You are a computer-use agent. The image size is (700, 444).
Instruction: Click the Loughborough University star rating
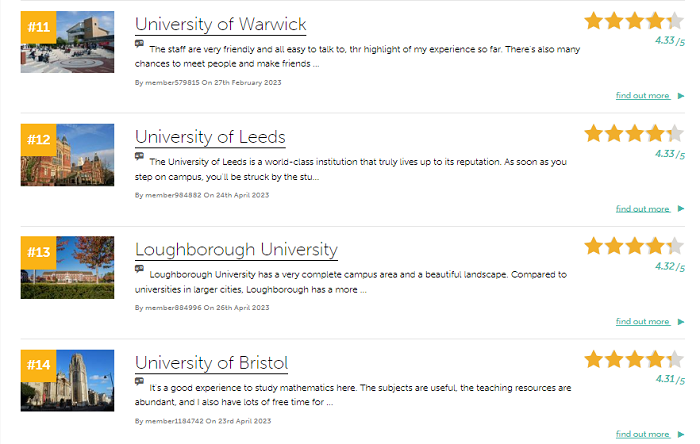coord(635,246)
